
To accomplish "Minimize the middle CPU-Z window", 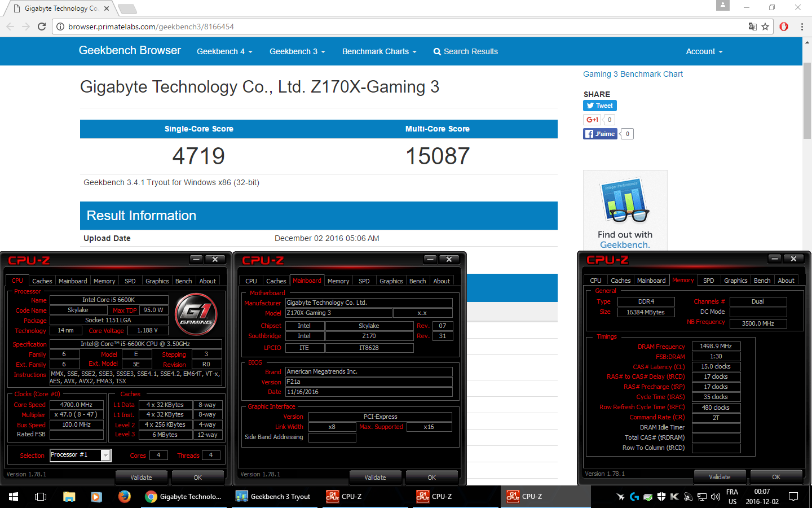I will coord(431,259).
